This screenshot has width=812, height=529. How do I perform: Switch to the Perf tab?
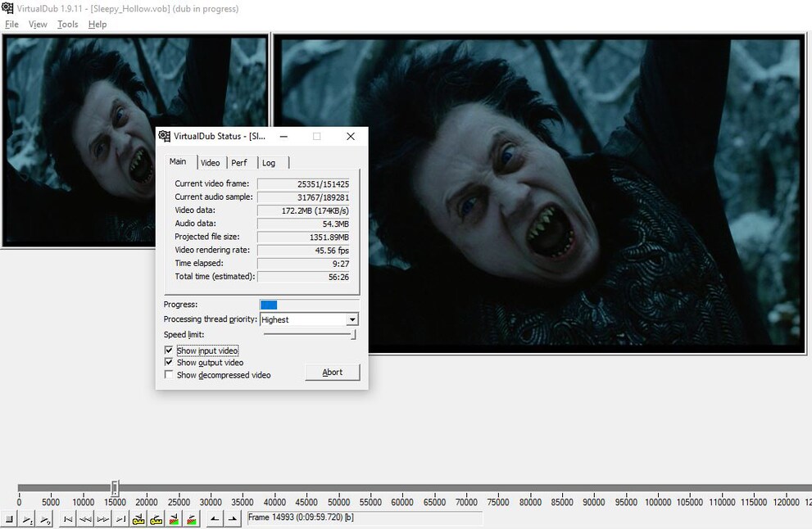point(239,163)
